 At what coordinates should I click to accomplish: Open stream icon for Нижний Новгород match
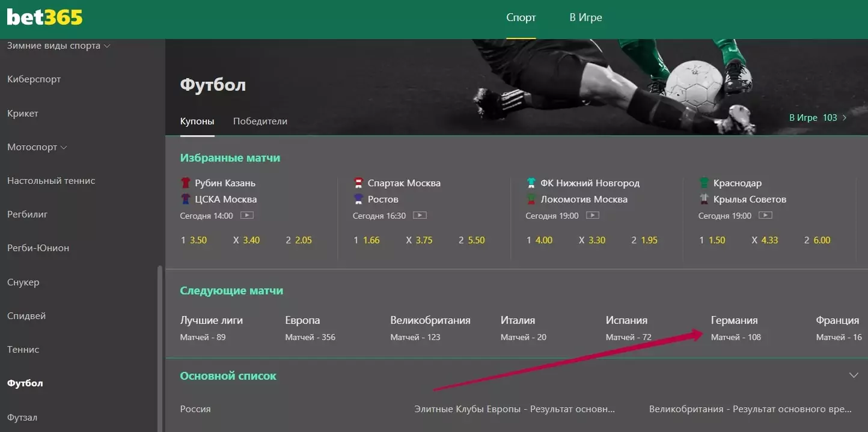pos(593,215)
